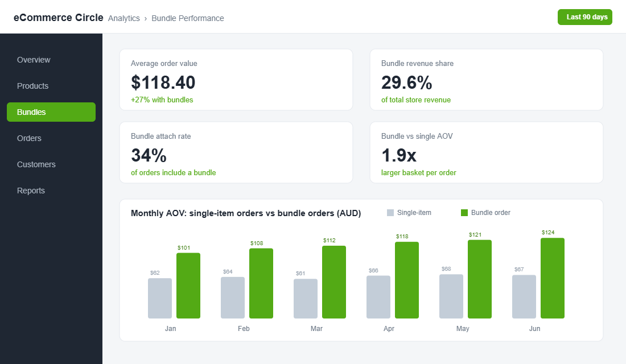Click the Jun axis label
The image size is (626, 364).
coord(534,329)
